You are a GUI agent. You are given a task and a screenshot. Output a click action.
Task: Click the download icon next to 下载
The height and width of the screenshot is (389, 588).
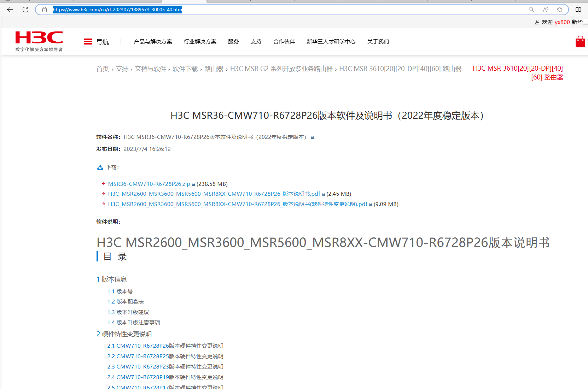[100, 167]
